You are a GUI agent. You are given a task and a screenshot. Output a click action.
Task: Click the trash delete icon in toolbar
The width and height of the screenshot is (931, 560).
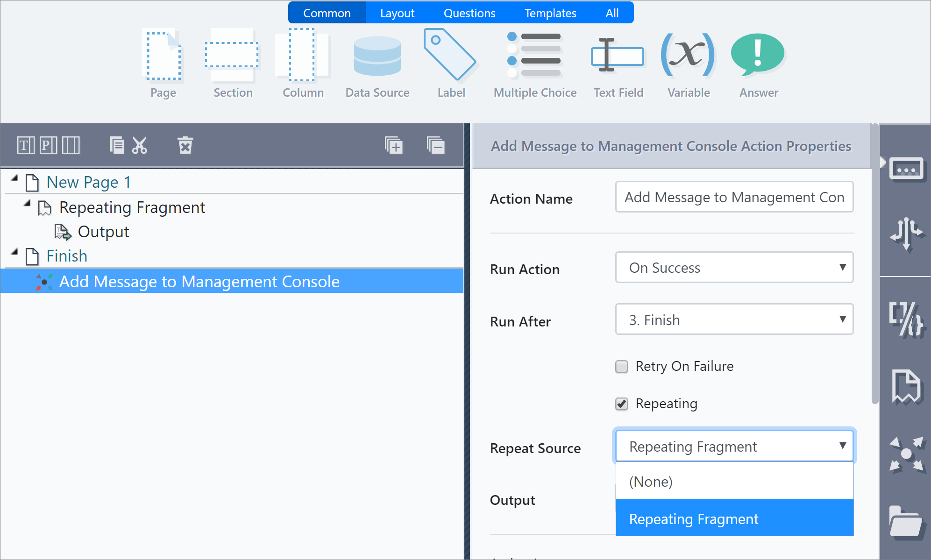[x=185, y=145]
